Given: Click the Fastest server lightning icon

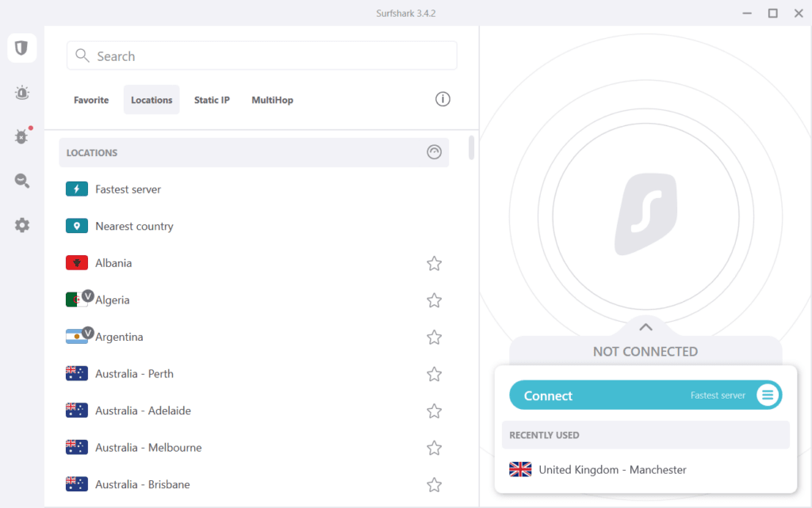Looking at the screenshot, I should (x=77, y=189).
